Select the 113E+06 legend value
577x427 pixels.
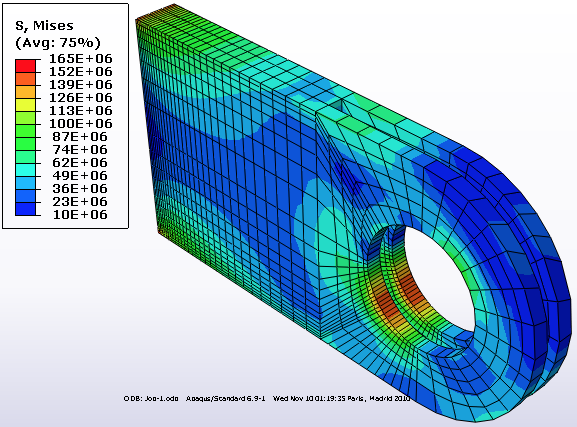coord(81,110)
